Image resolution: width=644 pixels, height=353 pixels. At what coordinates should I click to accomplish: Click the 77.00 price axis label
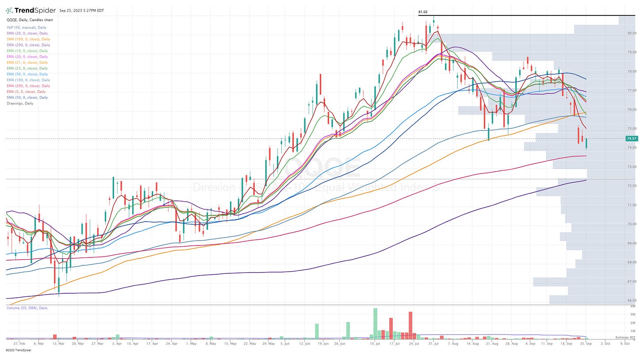point(631,90)
